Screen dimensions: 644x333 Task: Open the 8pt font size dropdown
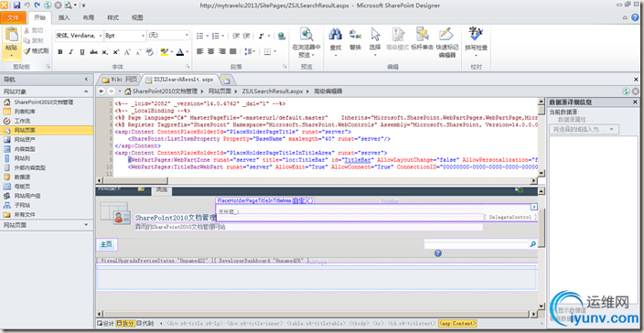point(143,36)
